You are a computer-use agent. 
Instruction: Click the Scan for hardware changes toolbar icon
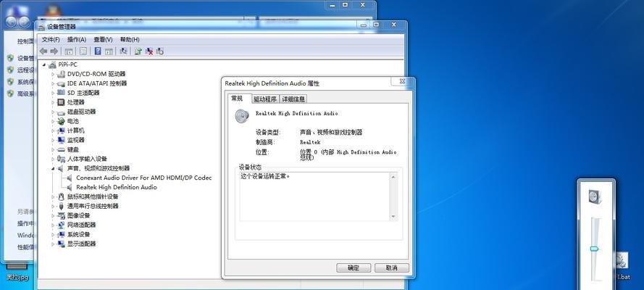(123, 51)
